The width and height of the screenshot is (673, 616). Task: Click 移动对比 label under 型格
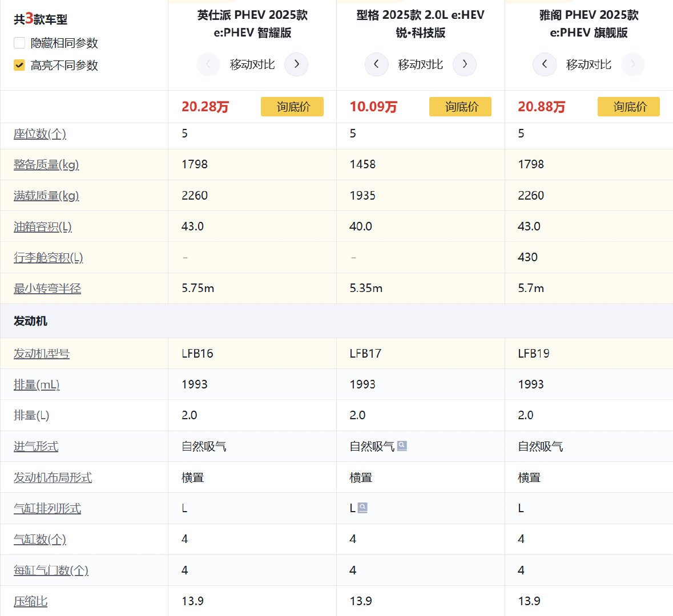pos(421,64)
